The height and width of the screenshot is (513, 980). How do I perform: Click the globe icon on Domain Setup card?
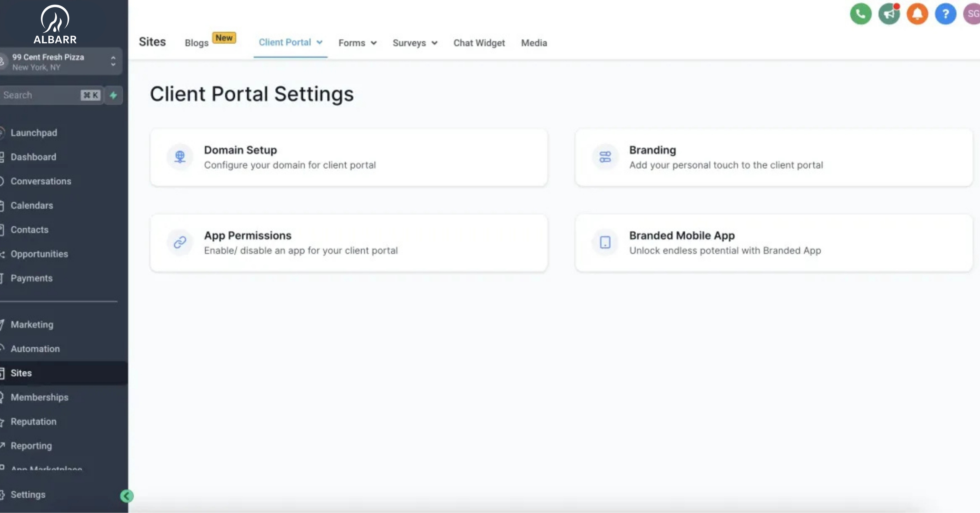[180, 157]
